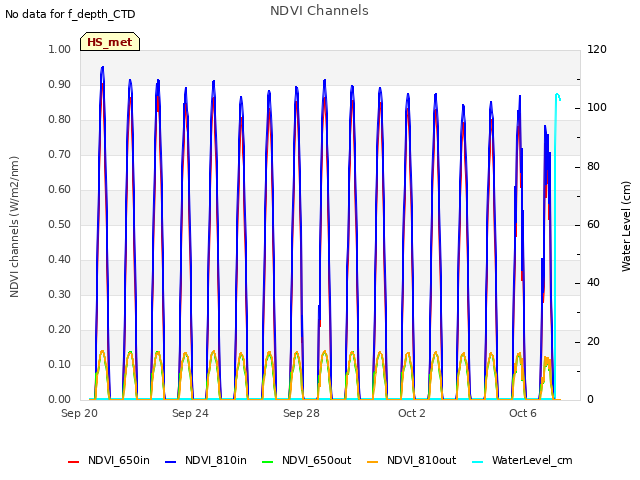Image resolution: width=640 pixels, height=480 pixels.
Task: Click the green NDVI_650out legend swatch
Action: tap(267, 462)
